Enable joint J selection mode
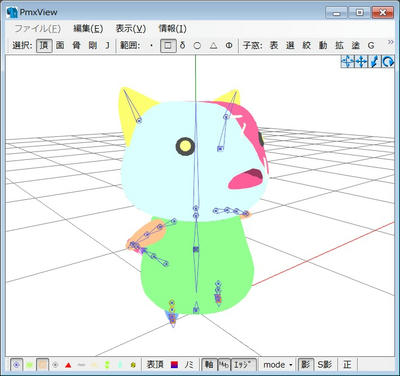The image size is (400, 376). coord(107,45)
